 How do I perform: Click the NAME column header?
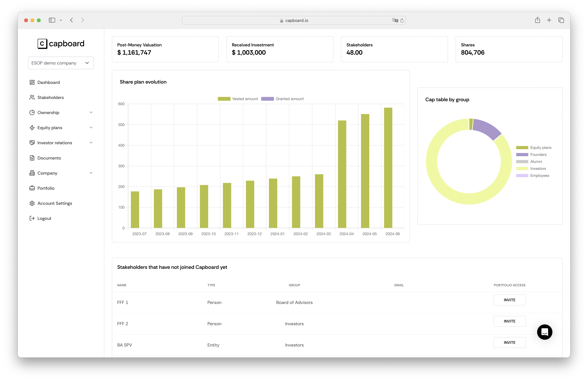[x=122, y=285]
